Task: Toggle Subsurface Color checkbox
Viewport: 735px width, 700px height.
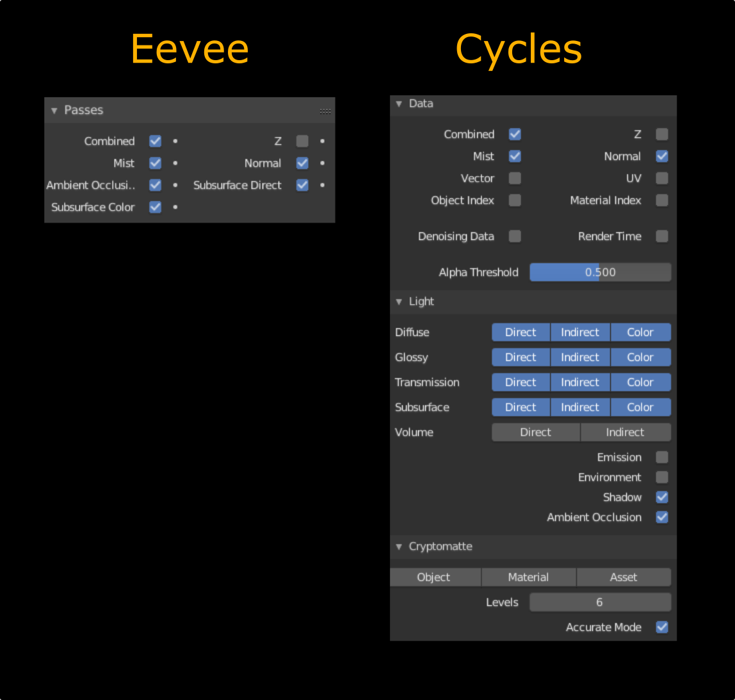Action: [155, 207]
